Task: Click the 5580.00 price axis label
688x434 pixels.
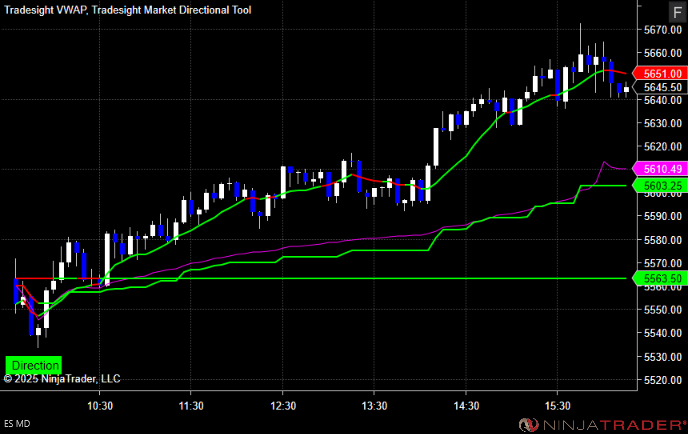Action: point(663,240)
